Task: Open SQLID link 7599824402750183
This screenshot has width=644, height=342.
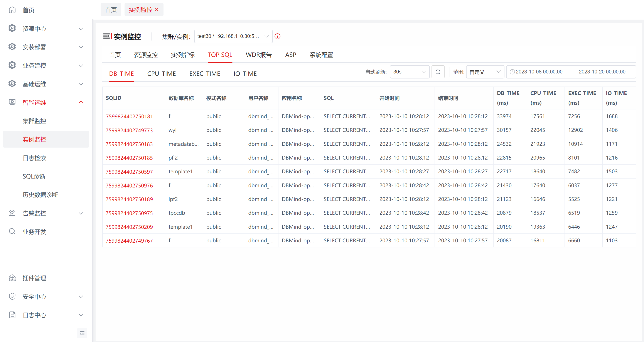Action: pyautogui.click(x=129, y=144)
